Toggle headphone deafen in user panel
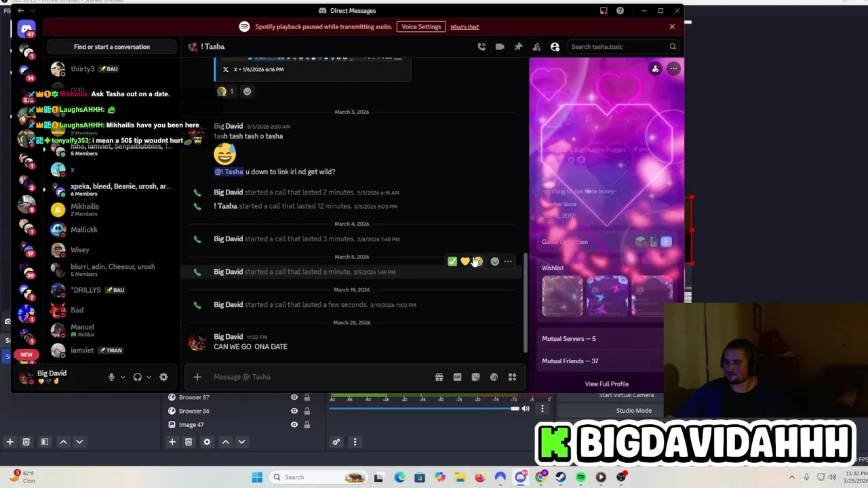 coord(138,377)
